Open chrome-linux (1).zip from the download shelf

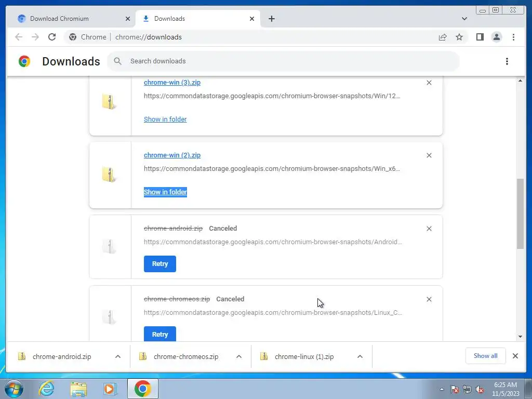(x=304, y=356)
